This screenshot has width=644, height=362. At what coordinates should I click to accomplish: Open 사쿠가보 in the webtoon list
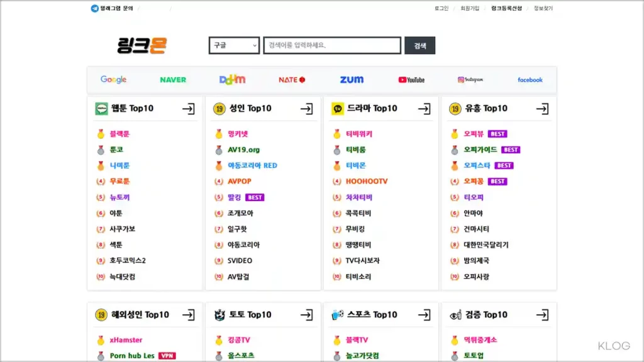tap(123, 229)
